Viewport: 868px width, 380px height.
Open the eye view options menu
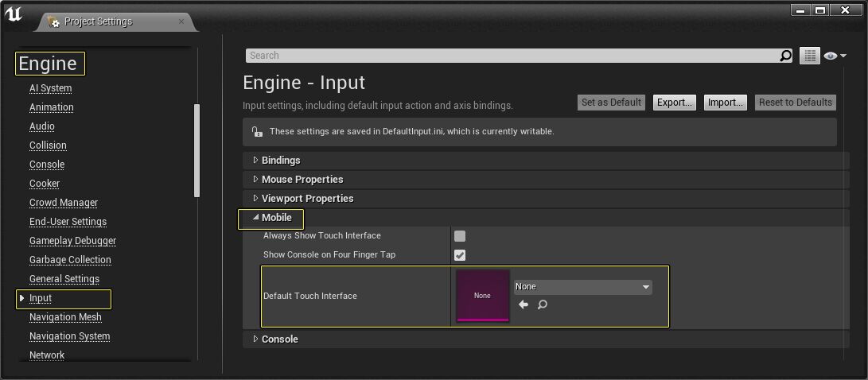click(x=835, y=56)
